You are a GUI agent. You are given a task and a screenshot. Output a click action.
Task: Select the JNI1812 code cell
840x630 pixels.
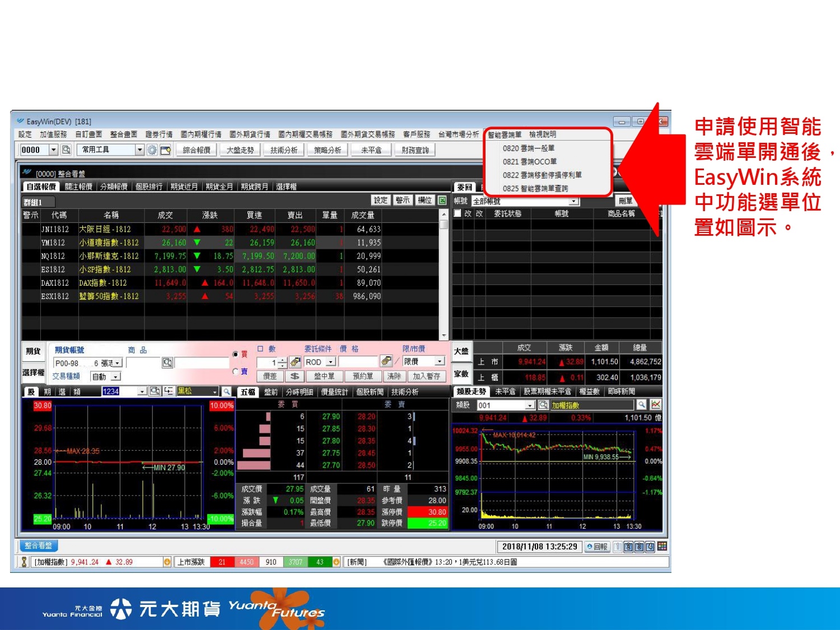pos(55,229)
